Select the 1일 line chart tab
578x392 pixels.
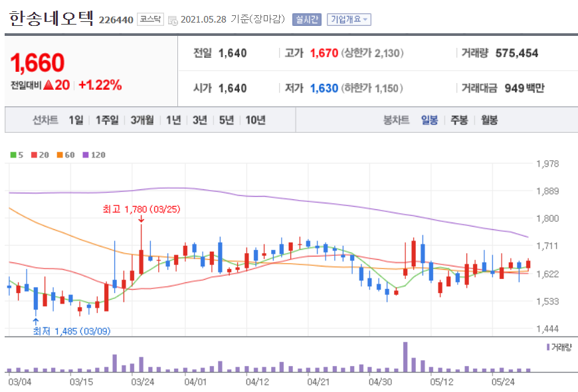[76, 120]
